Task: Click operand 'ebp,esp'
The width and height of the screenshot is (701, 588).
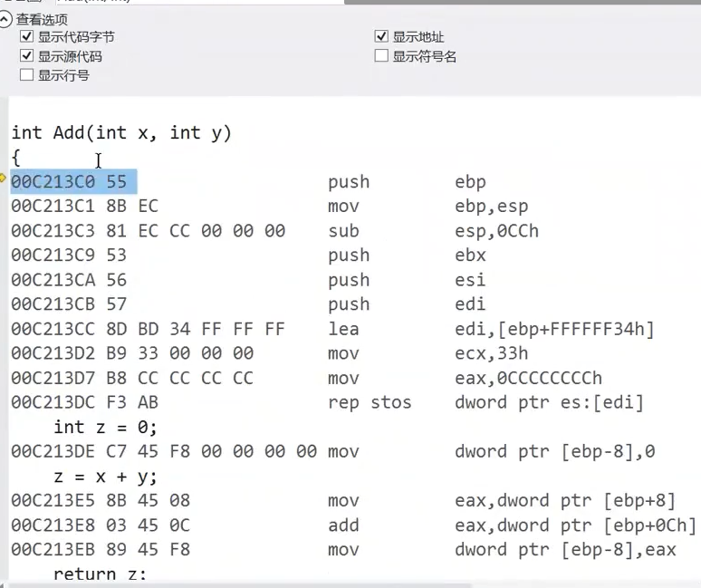Action: pyautogui.click(x=491, y=207)
